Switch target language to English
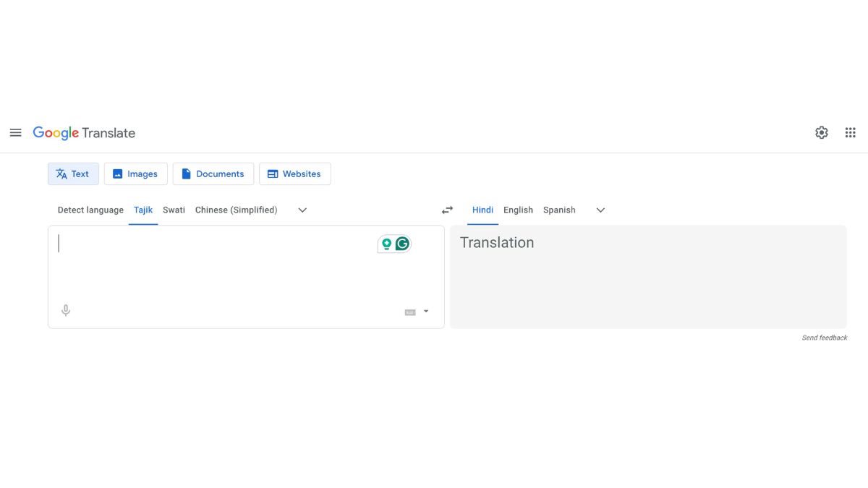The image size is (868, 488). pos(518,210)
